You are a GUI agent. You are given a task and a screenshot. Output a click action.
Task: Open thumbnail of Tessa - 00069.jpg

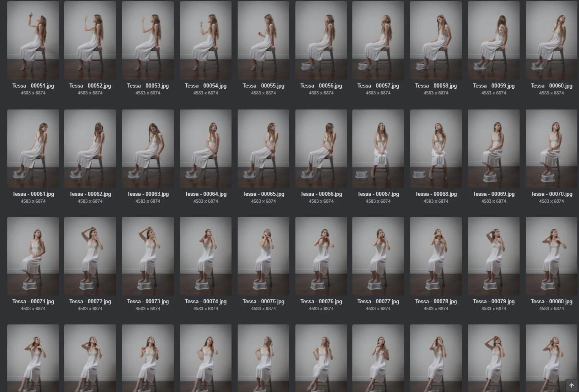494,149
